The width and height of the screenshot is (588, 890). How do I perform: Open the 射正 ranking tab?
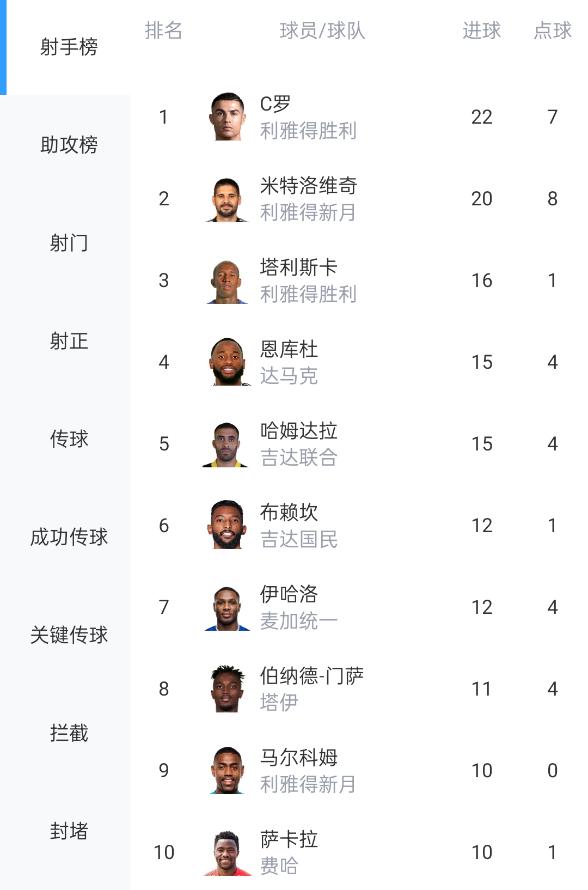point(69,341)
